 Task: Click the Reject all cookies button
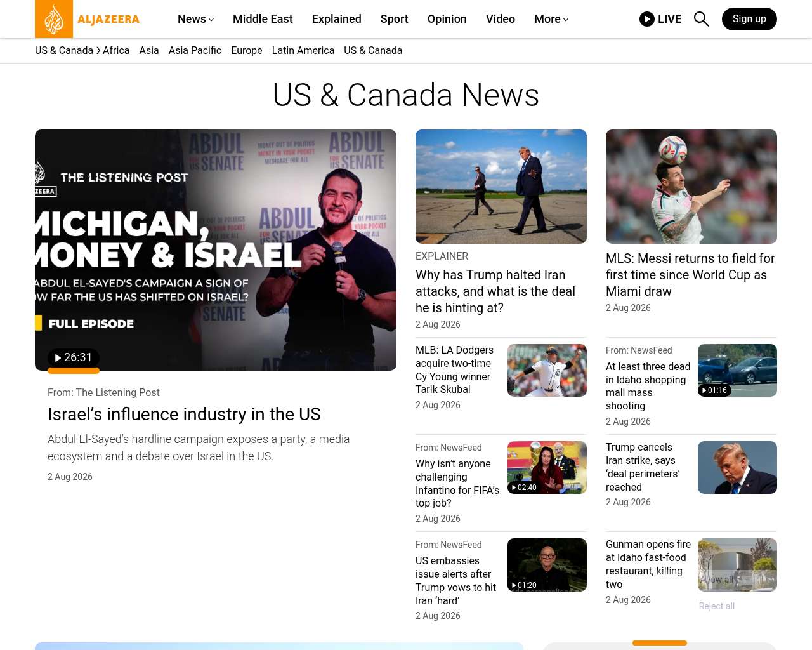(717, 606)
